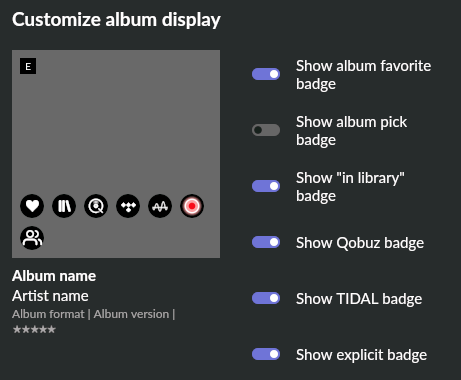Image resolution: width=461 pixels, height=380 pixels.
Task: Click the Album format label
Action: [x=48, y=314]
